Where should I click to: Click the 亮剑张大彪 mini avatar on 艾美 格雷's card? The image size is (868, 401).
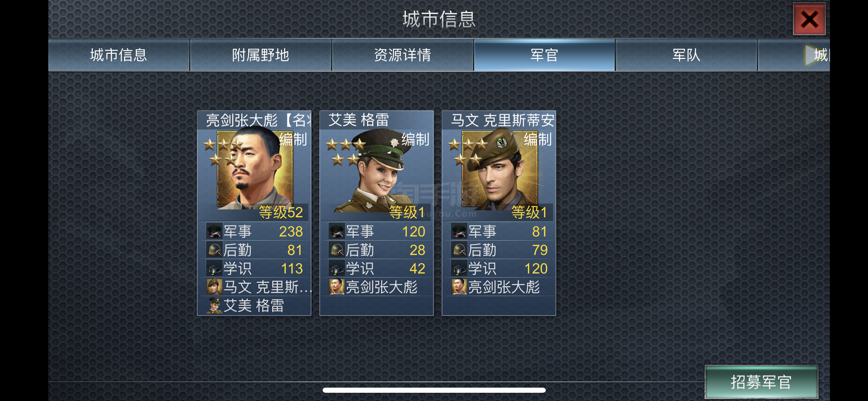tap(337, 287)
